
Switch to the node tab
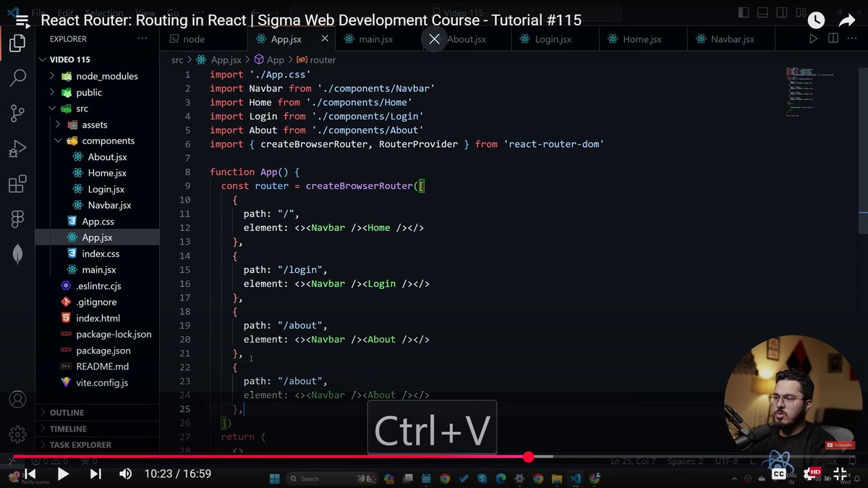203,39
